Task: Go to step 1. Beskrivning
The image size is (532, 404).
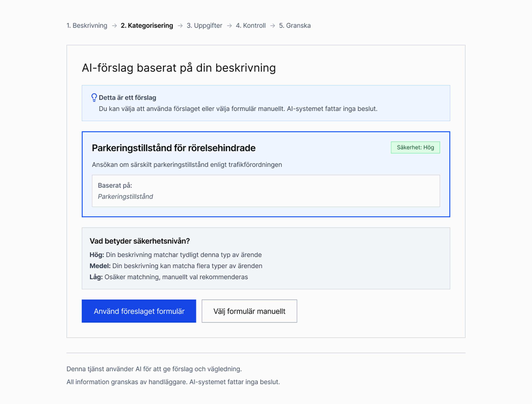Action: click(87, 26)
